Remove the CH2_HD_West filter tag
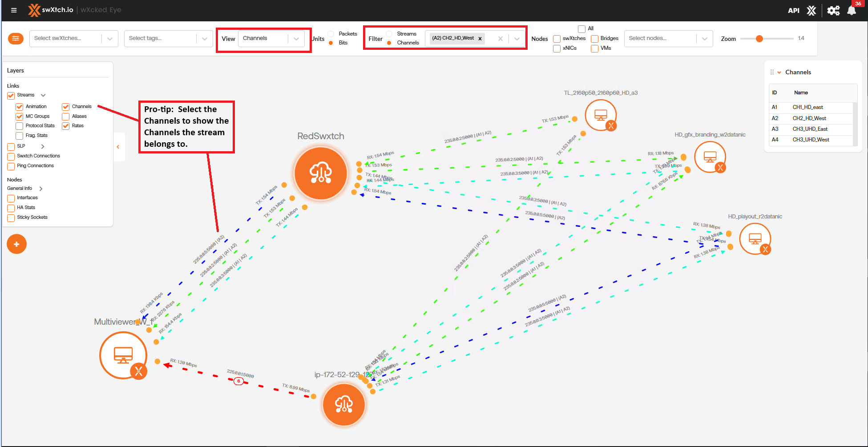The image size is (868, 447). [480, 39]
